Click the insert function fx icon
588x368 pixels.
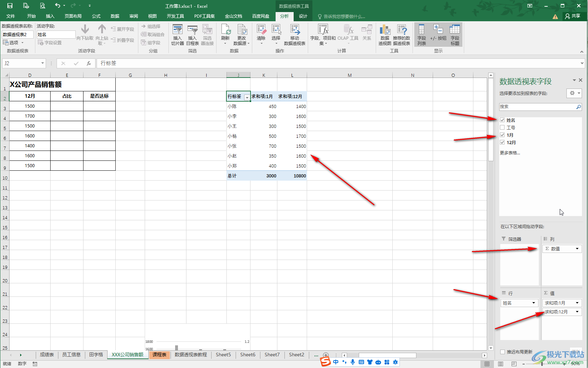89,63
